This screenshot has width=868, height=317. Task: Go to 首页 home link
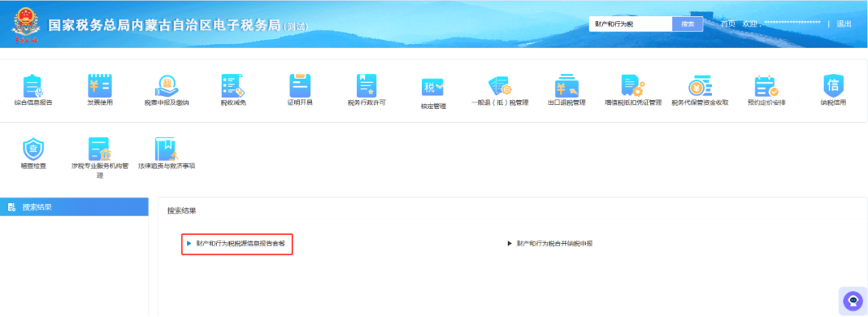point(728,24)
